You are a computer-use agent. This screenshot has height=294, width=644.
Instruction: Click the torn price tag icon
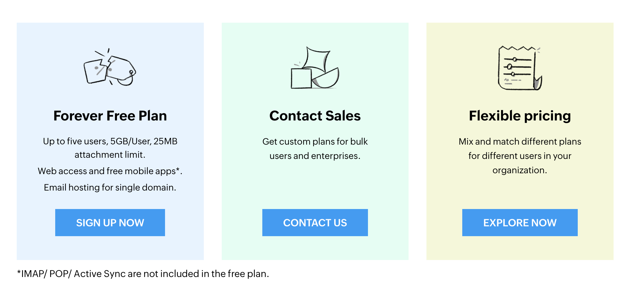(x=110, y=67)
